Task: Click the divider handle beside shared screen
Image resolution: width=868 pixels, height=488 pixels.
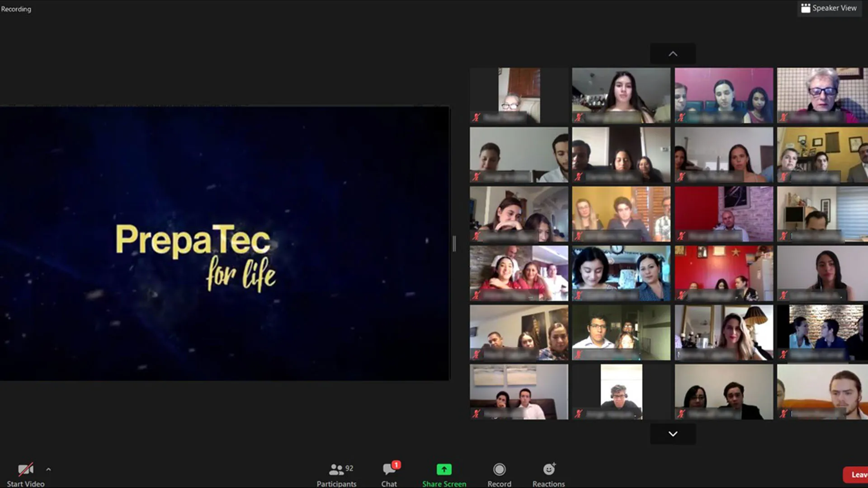Action: click(454, 244)
